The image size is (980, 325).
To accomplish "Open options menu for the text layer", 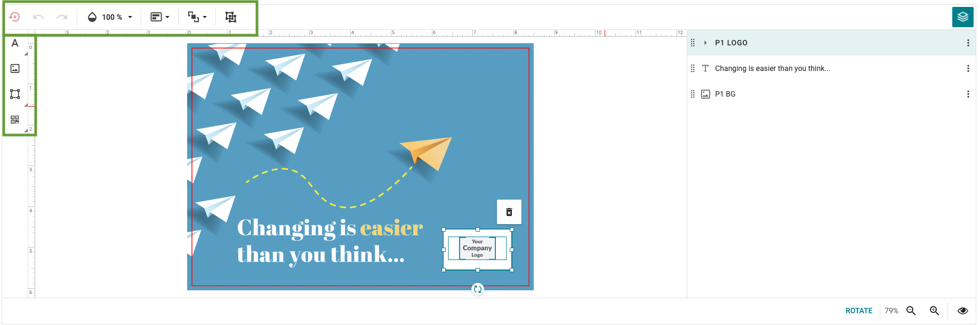I will point(968,68).
